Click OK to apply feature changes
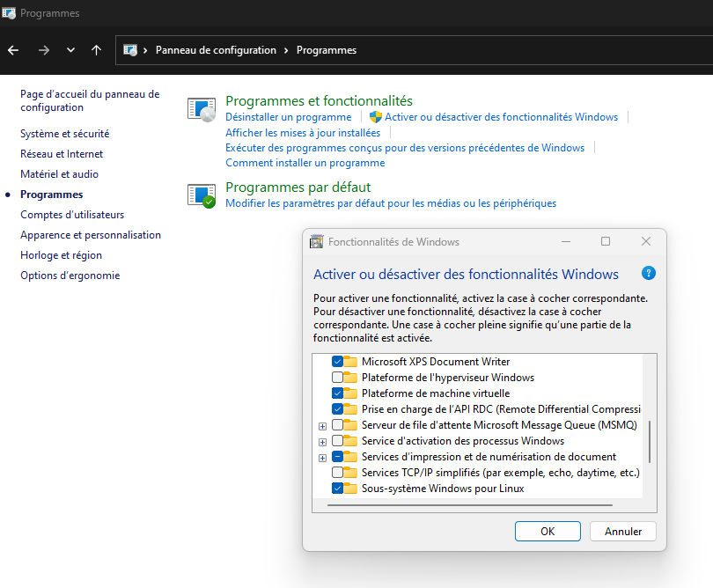The width and height of the screenshot is (713, 588). click(x=548, y=531)
